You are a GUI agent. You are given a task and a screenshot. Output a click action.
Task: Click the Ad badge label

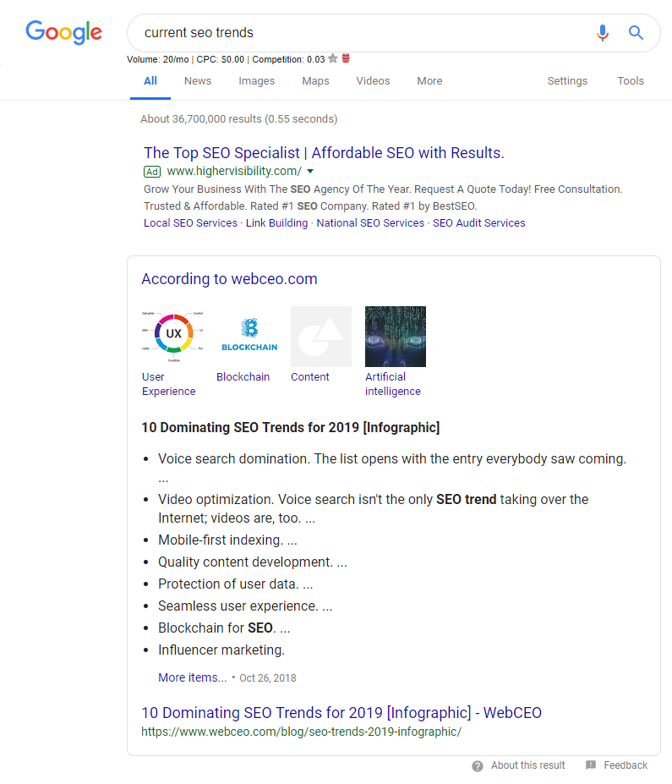click(x=152, y=172)
